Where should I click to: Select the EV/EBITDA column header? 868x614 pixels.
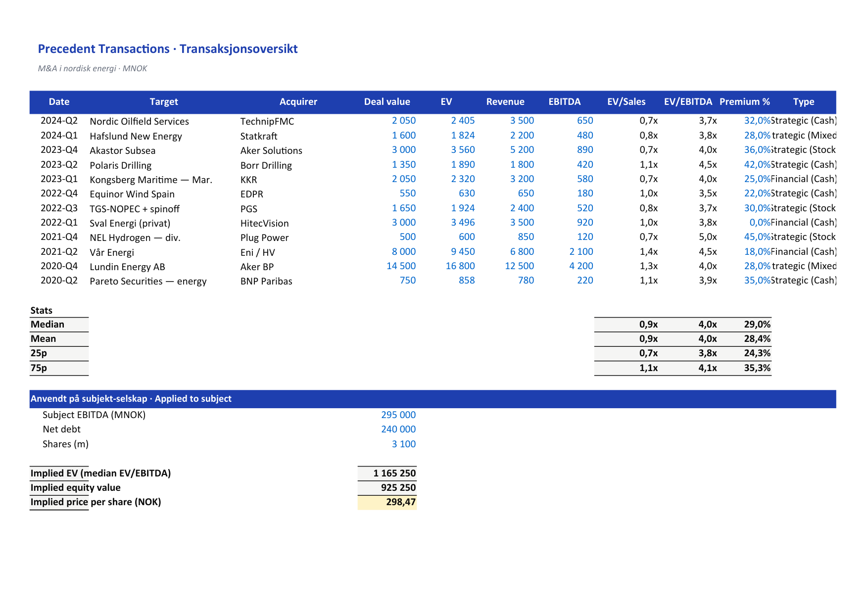click(x=688, y=102)
